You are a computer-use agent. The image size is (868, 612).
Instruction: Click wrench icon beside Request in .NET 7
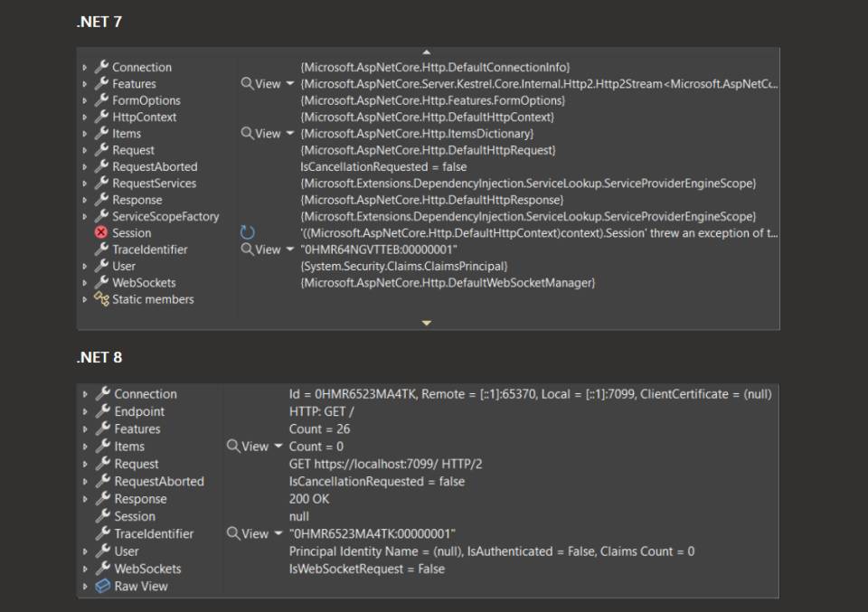click(x=101, y=149)
